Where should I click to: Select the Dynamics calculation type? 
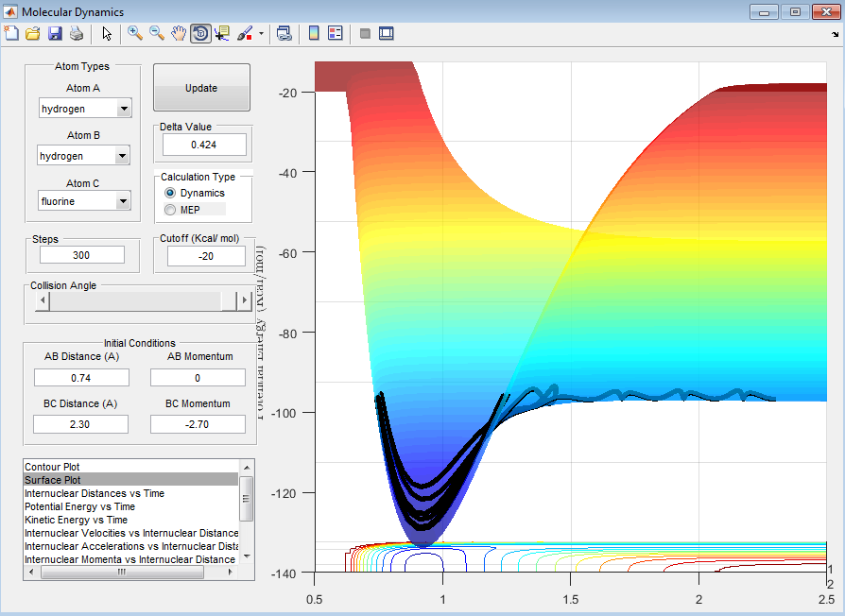point(171,193)
